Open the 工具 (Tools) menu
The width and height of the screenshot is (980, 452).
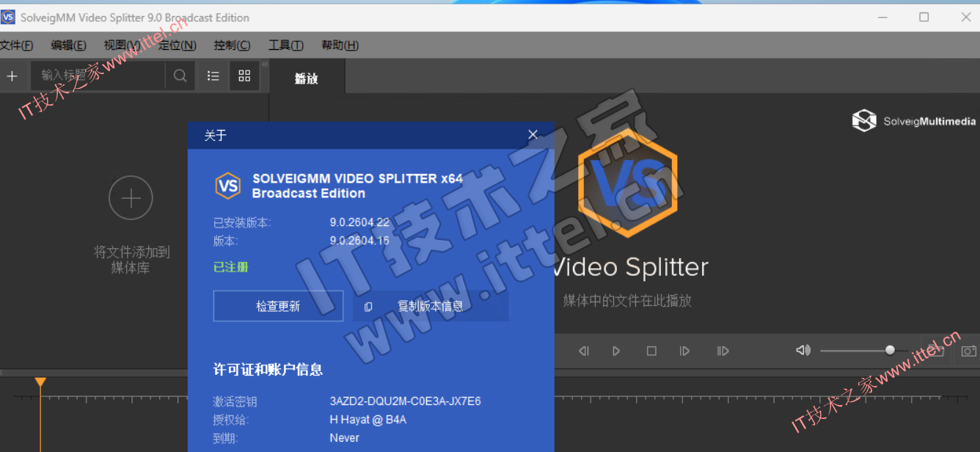(x=285, y=45)
